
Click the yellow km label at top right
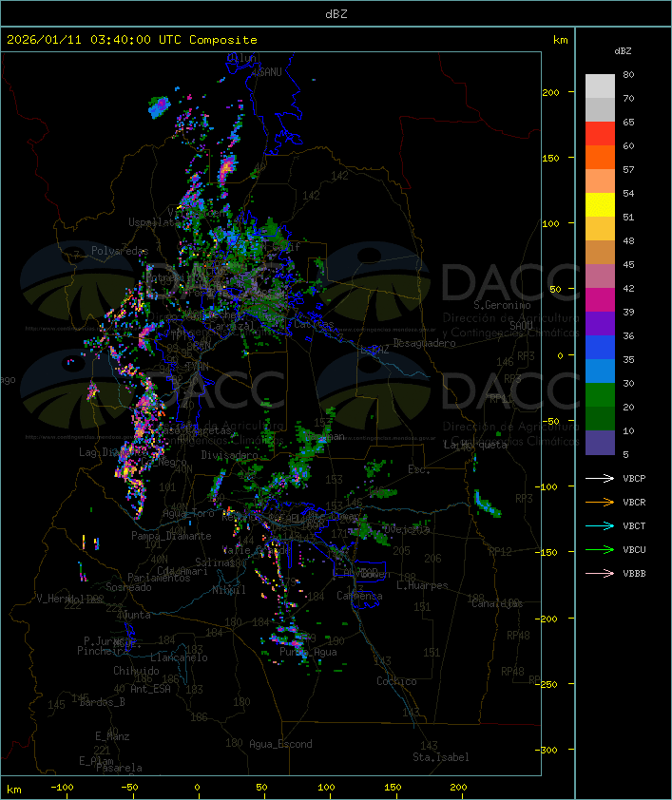pyautogui.click(x=560, y=40)
